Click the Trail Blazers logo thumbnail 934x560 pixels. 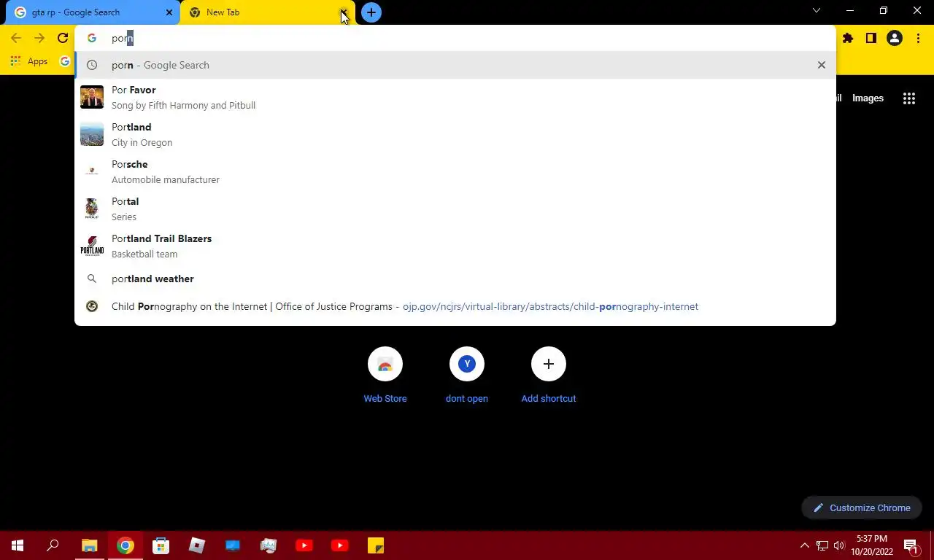[x=92, y=246]
